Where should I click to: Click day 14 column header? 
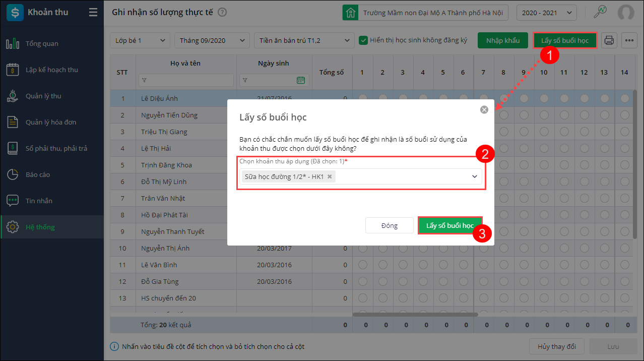(624, 73)
